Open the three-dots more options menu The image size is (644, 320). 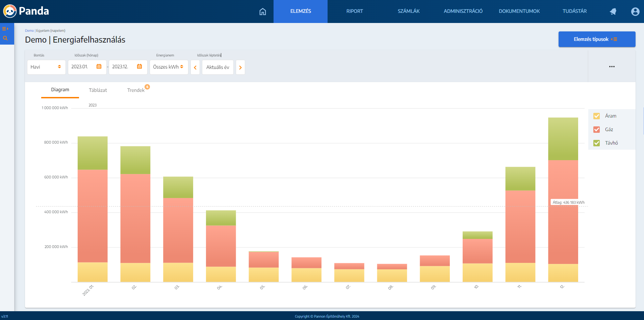612,67
